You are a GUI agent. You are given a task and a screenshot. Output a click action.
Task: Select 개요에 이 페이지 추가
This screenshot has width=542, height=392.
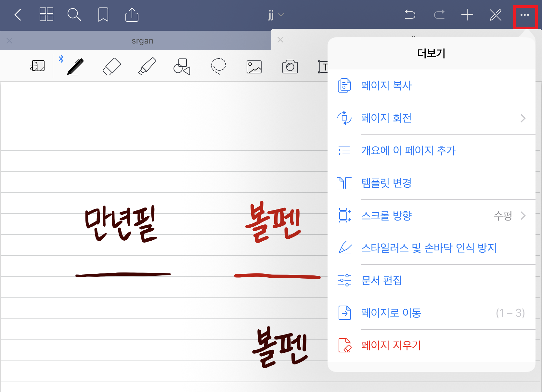(432, 151)
